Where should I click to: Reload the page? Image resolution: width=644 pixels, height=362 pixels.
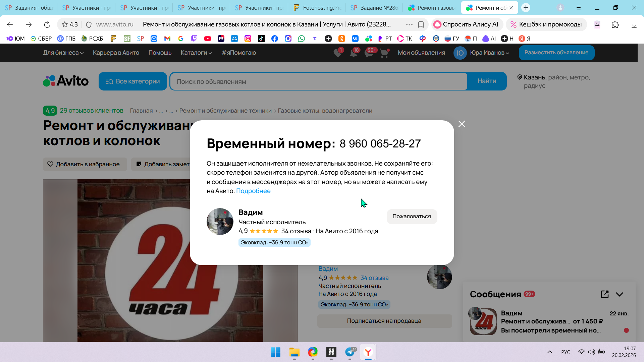[x=47, y=24]
